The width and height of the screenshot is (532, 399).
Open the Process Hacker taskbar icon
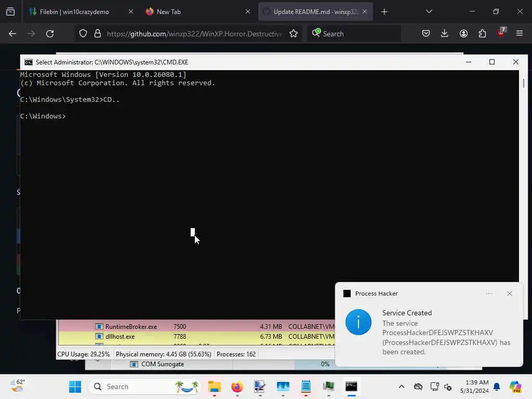(328, 387)
